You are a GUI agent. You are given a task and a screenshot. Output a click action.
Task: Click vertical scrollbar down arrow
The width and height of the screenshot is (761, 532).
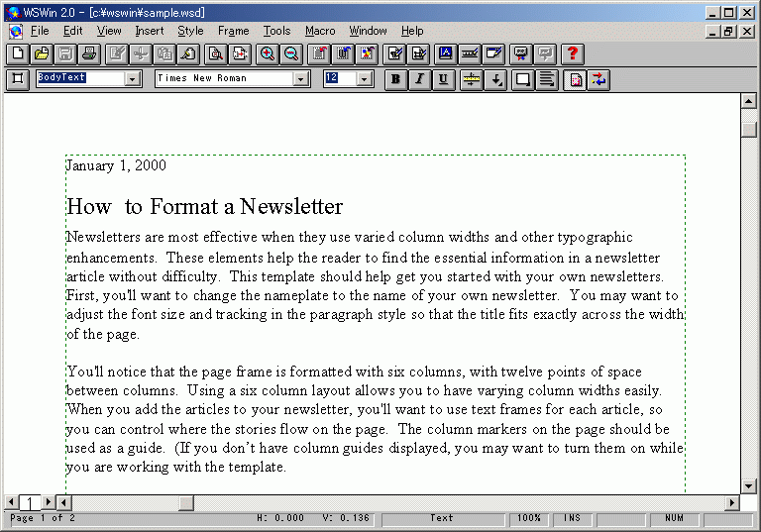click(748, 485)
